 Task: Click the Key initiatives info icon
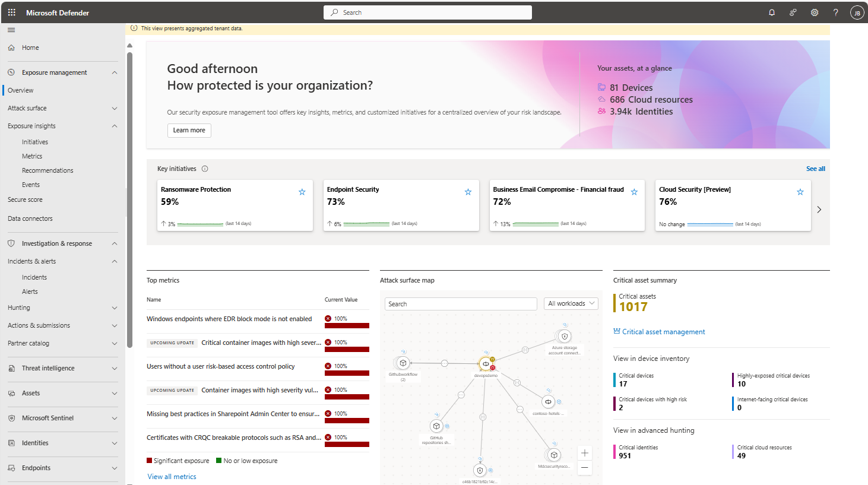[205, 169]
